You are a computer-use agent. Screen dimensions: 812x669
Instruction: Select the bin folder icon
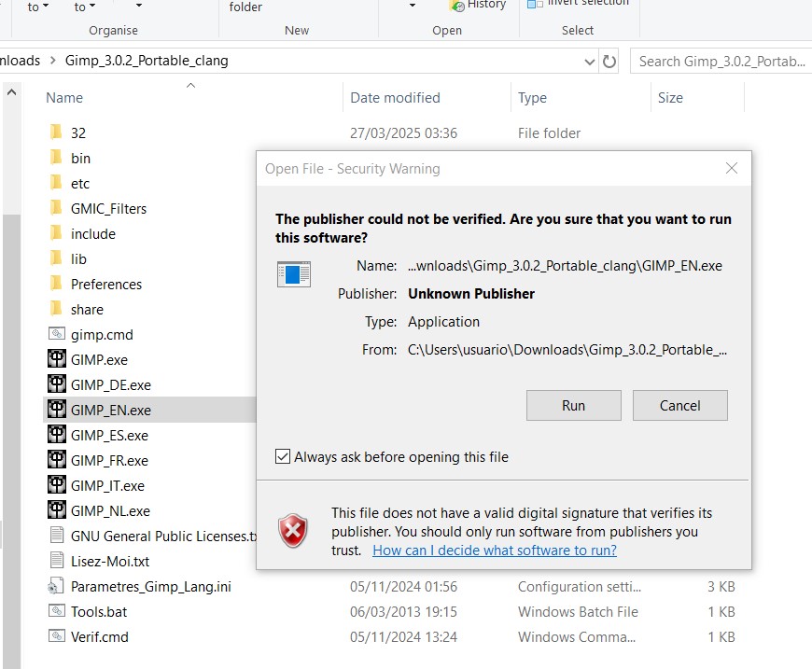tap(56, 158)
